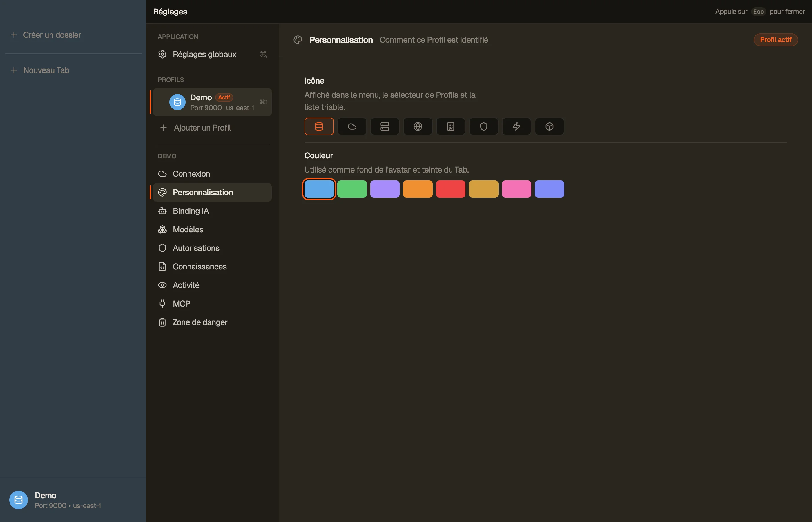This screenshot has height=522, width=812.
Task: Open Zone de danger section
Action: (212, 322)
